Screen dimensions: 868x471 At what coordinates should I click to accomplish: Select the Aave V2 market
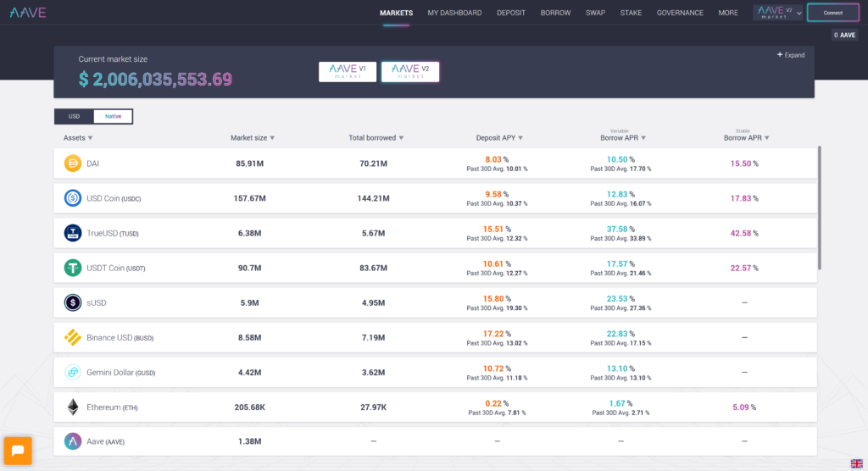pos(410,71)
